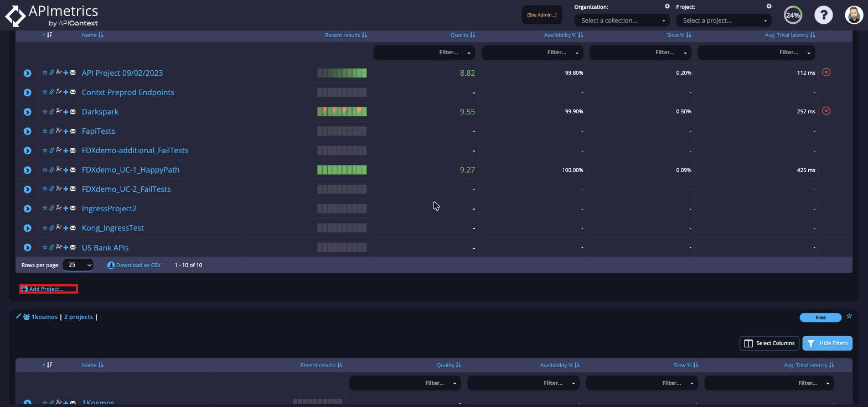Click the 24% usage progress circle
Viewport: 868px width, 407px height.
[x=793, y=15]
